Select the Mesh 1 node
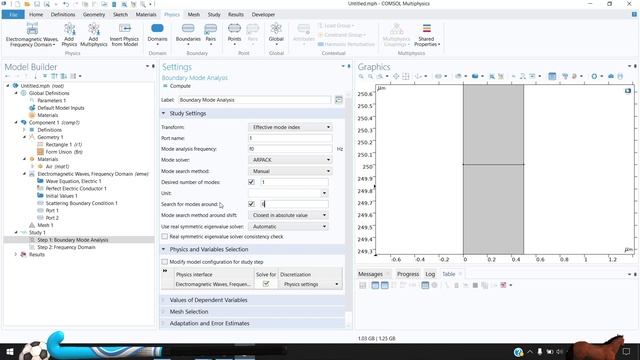This screenshot has height=360, width=640. 45,225
